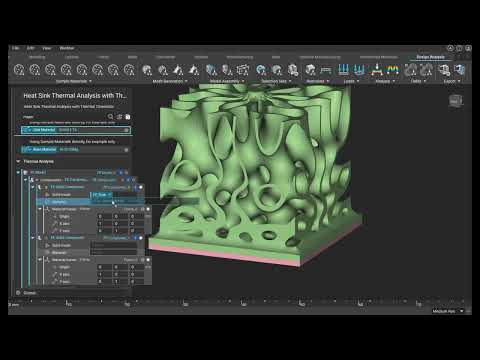
Task: Click the blue first icon in Model Assembly group
Action: pos(211,70)
